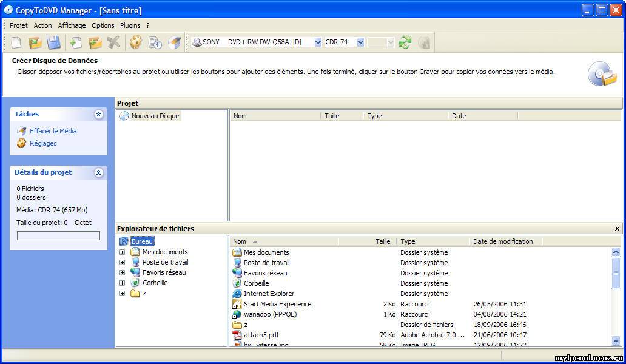The height and width of the screenshot is (364, 626).
Task: Sort project list by Taille column
Action: coord(342,116)
